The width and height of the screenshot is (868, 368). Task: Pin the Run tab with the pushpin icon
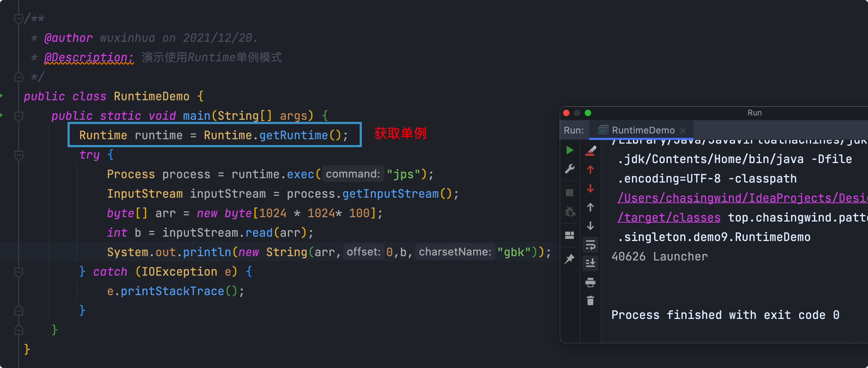click(x=570, y=259)
